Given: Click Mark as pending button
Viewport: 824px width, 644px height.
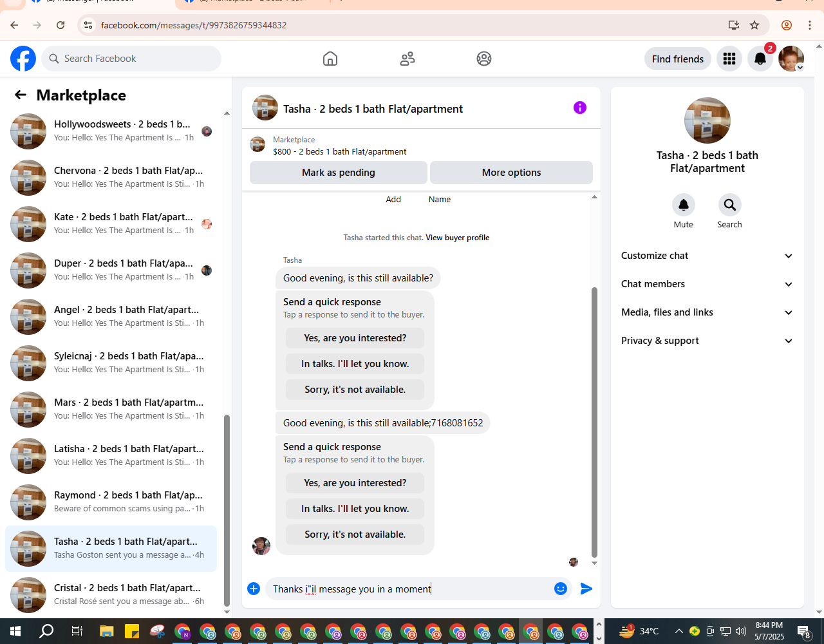Looking at the screenshot, I should (x=339, y=173).
